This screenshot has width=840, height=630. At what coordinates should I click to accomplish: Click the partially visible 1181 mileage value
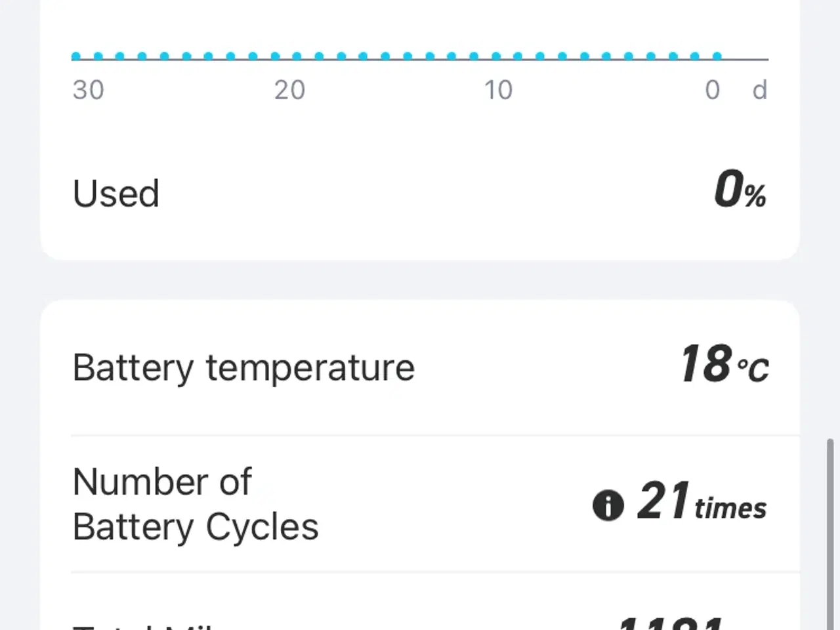click(x=669, y=622)
